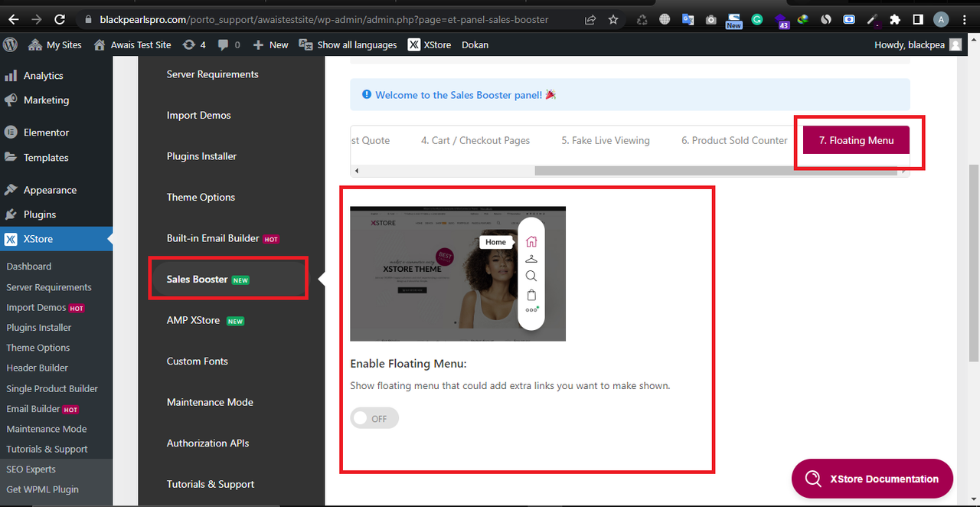Viewport: 980px width, 507px height.
Task: Turn on the Enable Floating Menu switch
Action: coord(374,419)
